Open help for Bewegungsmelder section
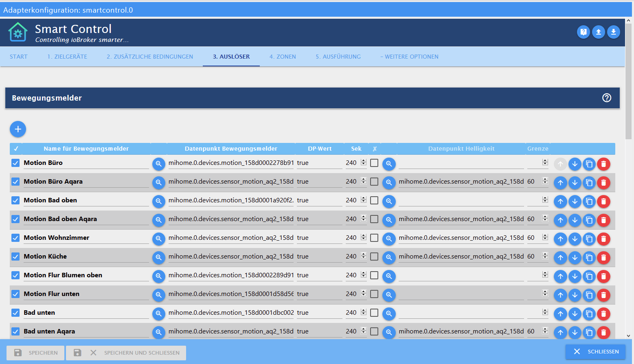The width and height of the screenshot is (634, 364). tap(606, 98)
